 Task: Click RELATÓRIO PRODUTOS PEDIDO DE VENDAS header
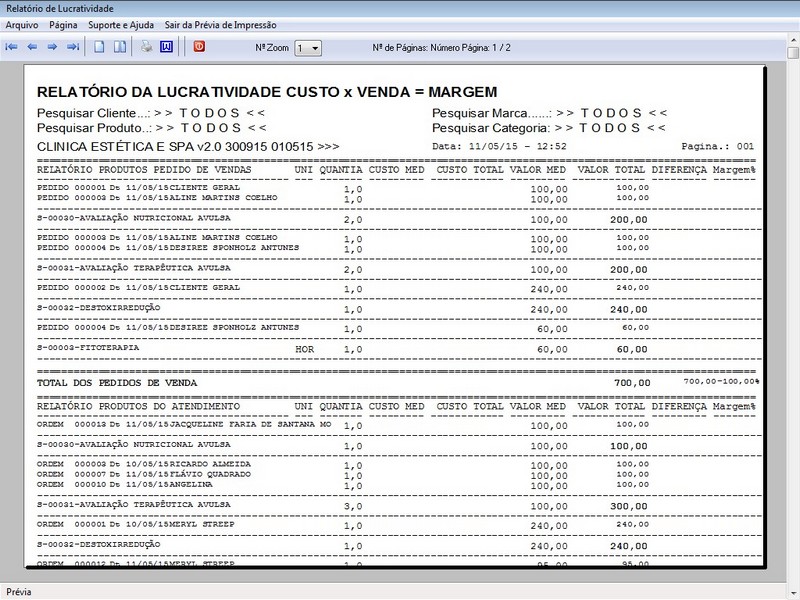(x=144, y=170)
